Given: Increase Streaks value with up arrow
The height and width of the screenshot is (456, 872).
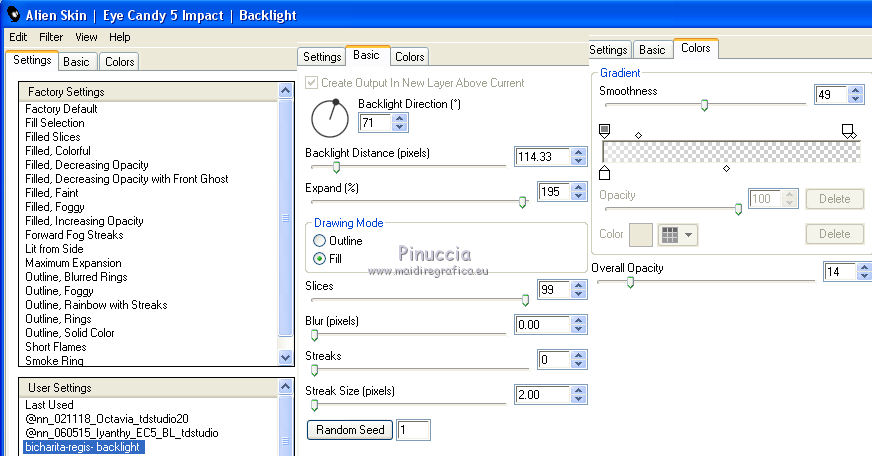Looking at the screenshot, I should click(x=578, y=355).
